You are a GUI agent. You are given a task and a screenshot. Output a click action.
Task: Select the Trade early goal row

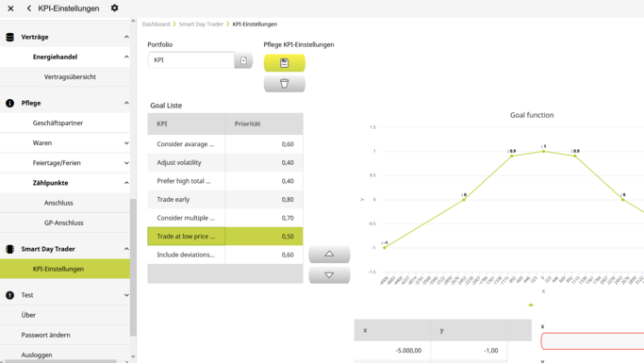coord(225,199)
